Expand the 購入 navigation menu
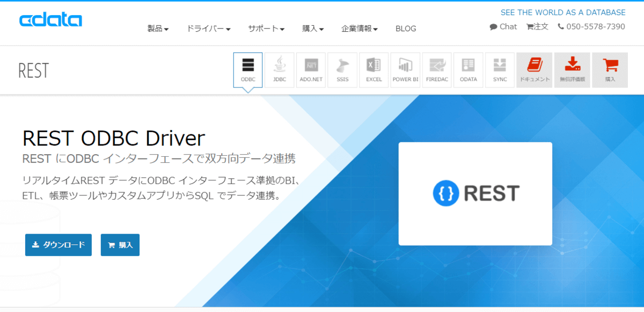The image size is (644, 312). click(x=313, y=28)
